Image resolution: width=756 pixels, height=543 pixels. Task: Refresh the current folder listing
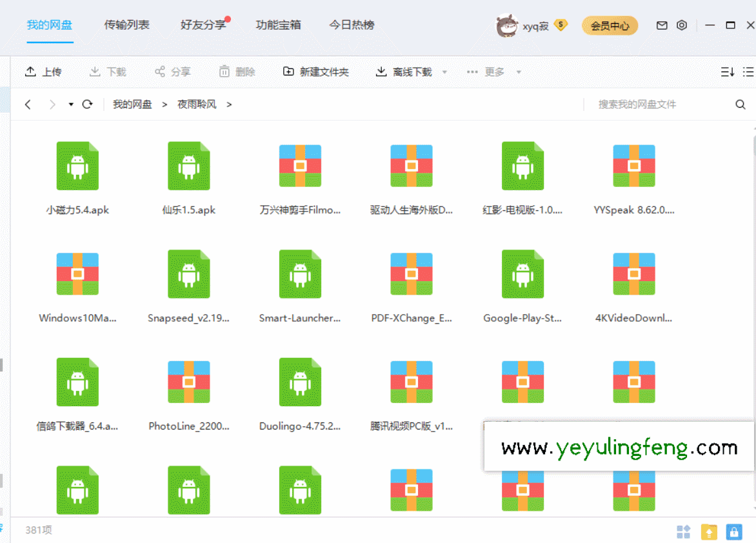click(87, 104)
